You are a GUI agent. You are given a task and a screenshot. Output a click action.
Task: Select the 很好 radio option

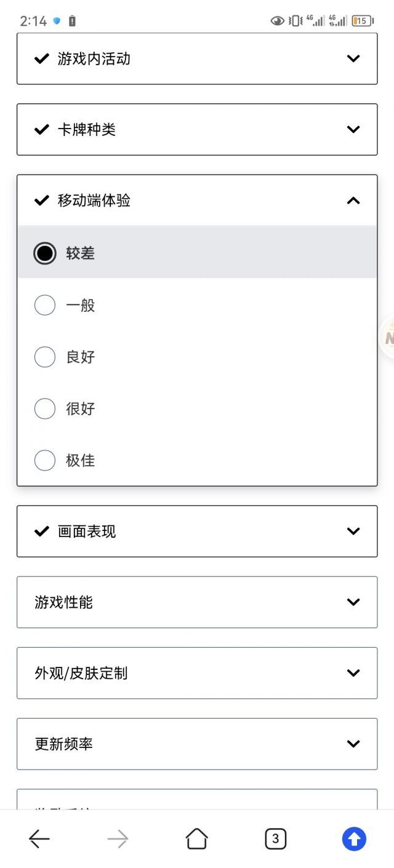tap(197, 408)
